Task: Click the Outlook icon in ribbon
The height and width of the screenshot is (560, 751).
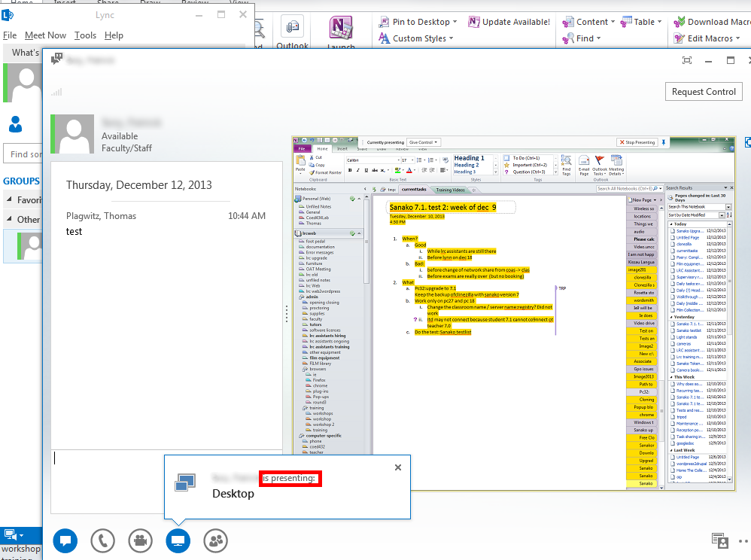Action: (292, 32)
